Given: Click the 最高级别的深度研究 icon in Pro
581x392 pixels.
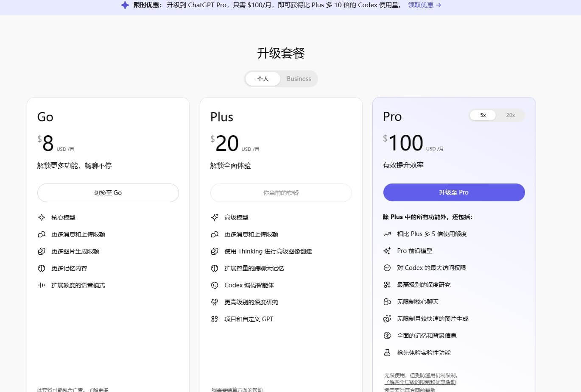Looking at the screenshot, I should [x=387, y=285].
